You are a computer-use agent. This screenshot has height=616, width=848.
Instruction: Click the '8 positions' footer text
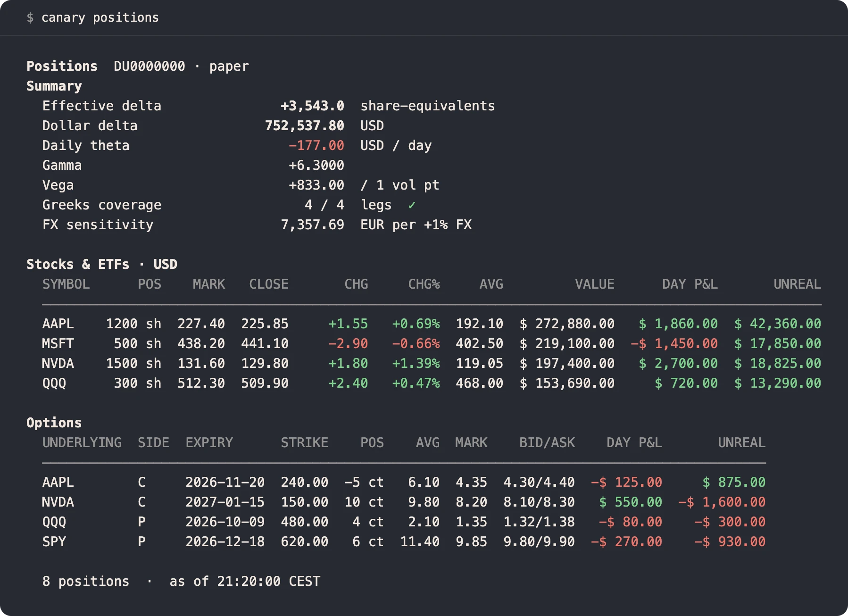coord(86,581)
